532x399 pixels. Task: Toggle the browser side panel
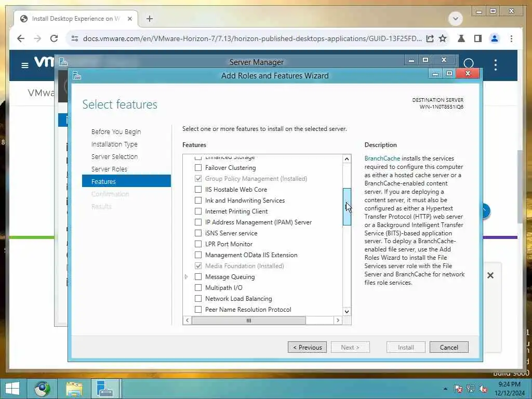tap(478, 38)
